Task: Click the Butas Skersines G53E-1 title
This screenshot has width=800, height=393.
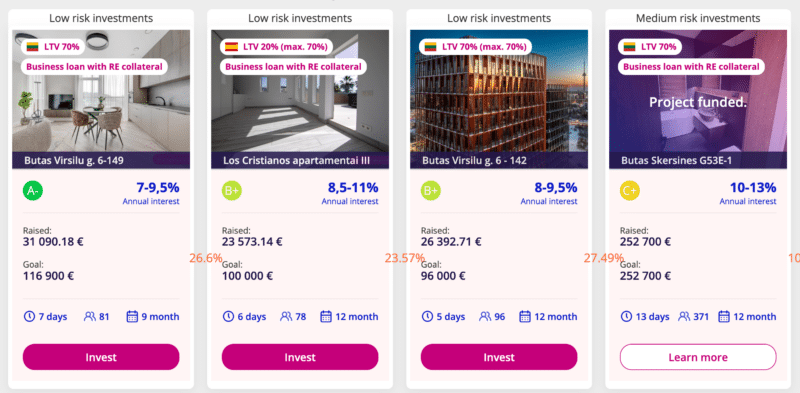Action: coord(677,161)
